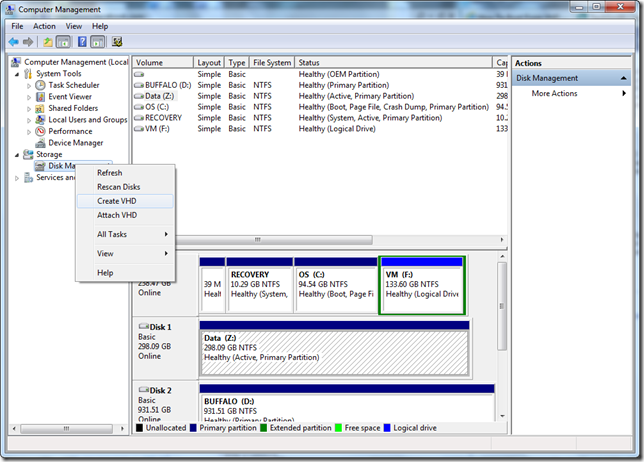Screen dimensions: 644x462
Task: Expand the Task Scheduler node arrow
Action: tap(29, 86)
